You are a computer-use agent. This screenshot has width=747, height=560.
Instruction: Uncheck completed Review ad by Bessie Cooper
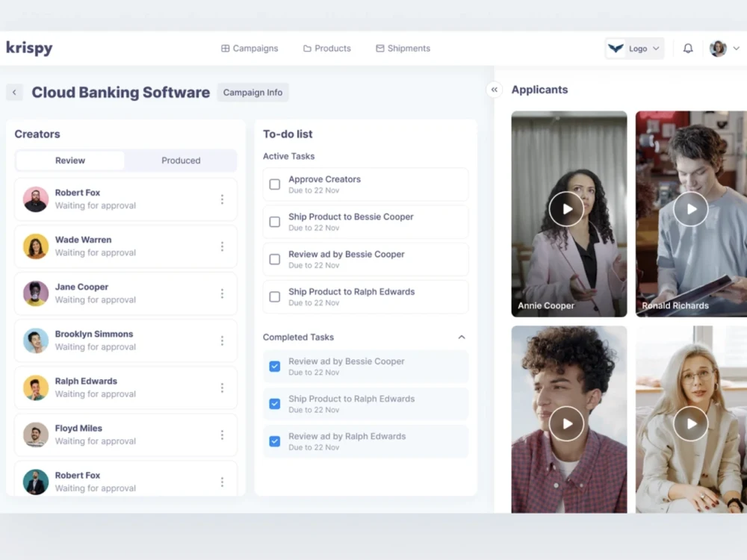[x=275, y=366]
